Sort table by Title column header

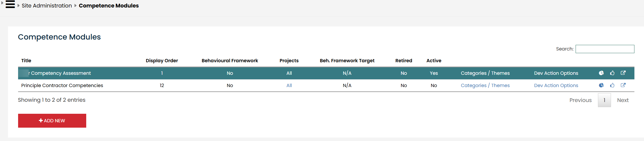(x=26, y=61)
